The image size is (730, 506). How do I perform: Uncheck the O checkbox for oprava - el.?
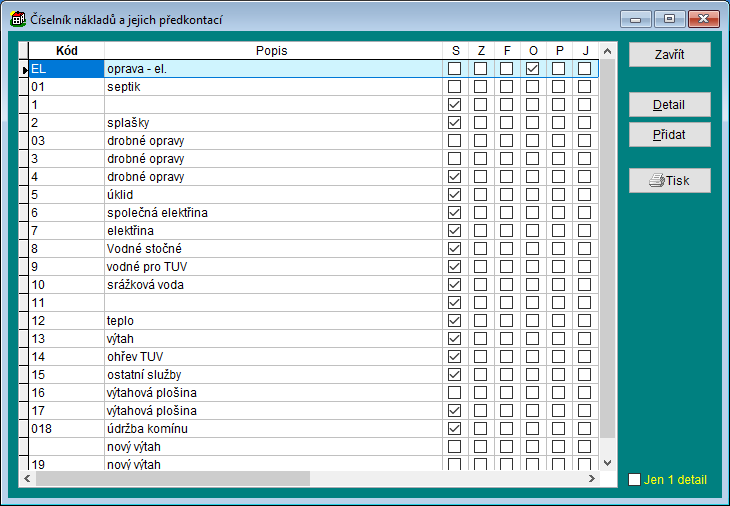click(532, 69)
